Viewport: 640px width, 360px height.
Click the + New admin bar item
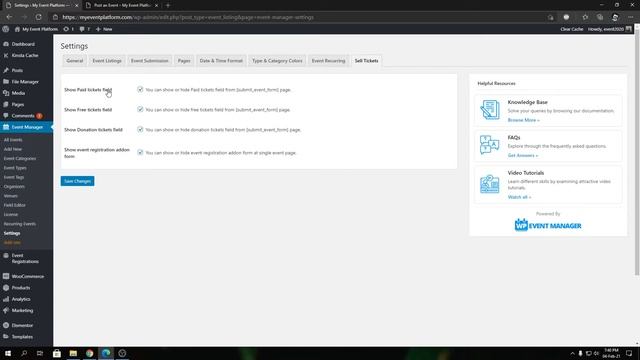coord(104,29)
